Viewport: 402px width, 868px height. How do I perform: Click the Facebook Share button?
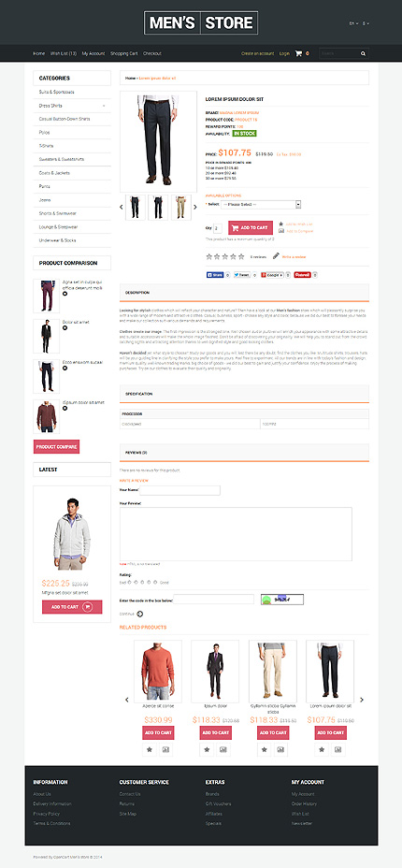215,275
